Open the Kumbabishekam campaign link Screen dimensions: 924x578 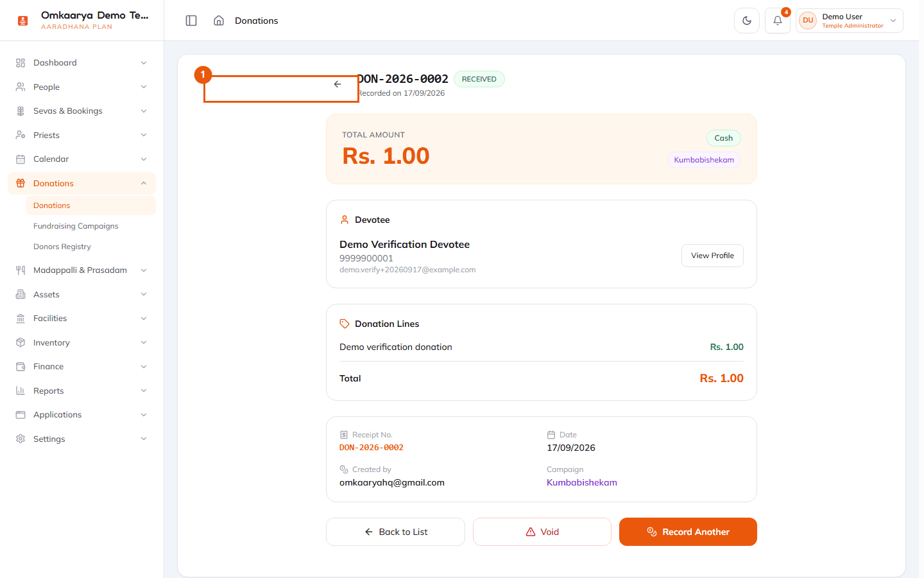582,482
